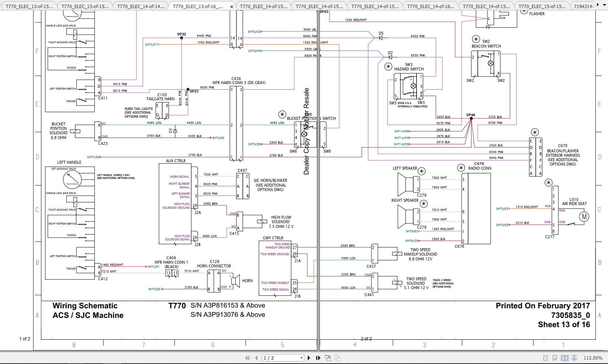The image size is (608, 364).
Task: Click 'Printed On February 2017' text
Action: 543,306
